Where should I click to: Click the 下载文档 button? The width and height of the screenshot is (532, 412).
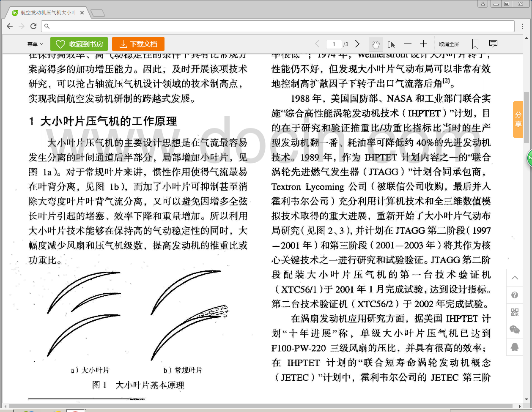[x=138, y=44]
